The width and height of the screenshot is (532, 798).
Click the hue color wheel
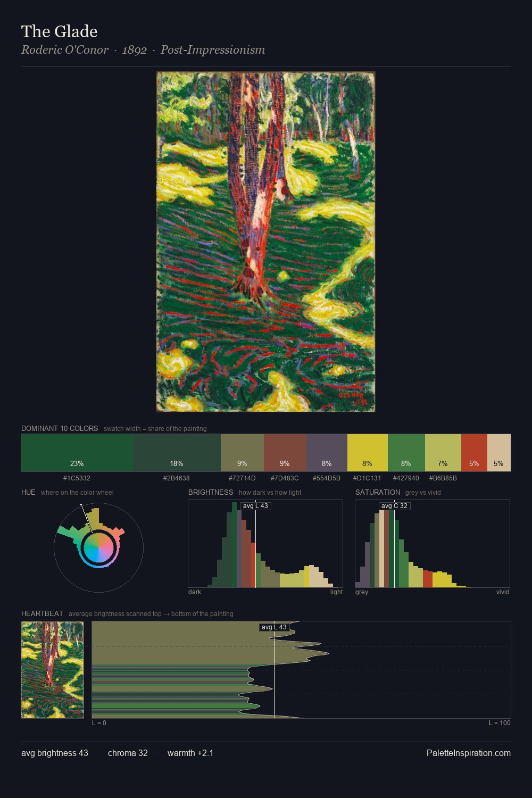98,547
